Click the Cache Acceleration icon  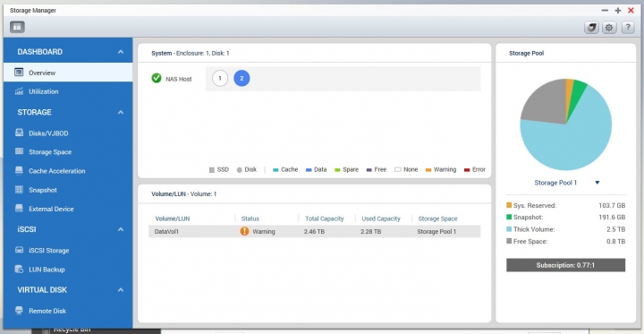[x=19, y=170]
